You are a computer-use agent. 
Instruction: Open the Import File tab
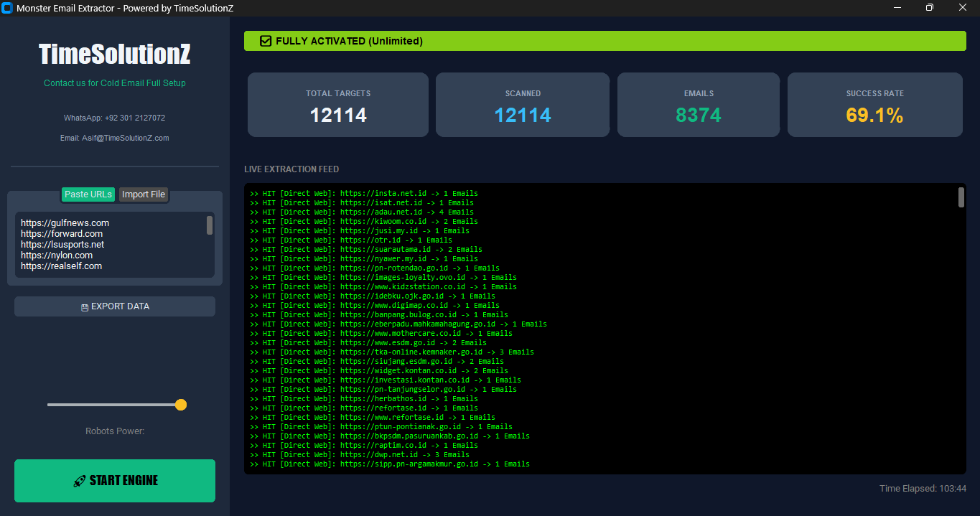(x=144, y=194)
